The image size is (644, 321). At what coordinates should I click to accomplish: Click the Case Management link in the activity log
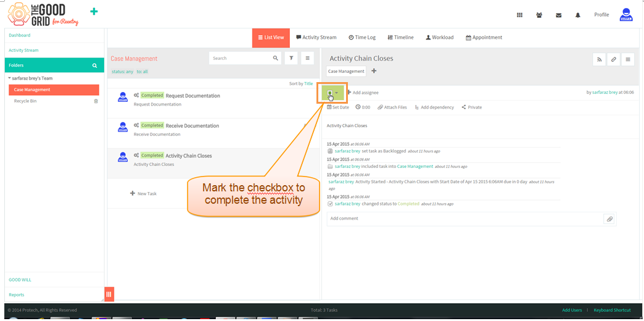click(x=415, y=167)
